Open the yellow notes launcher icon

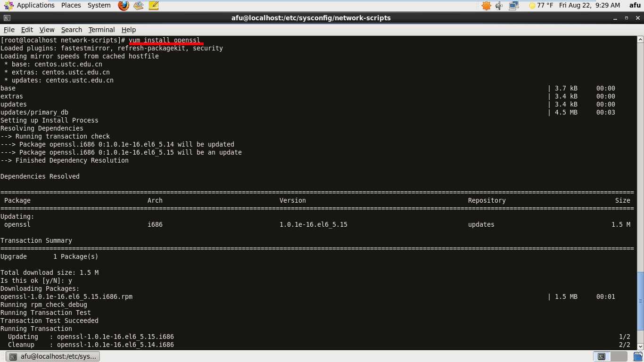(153, 6)
